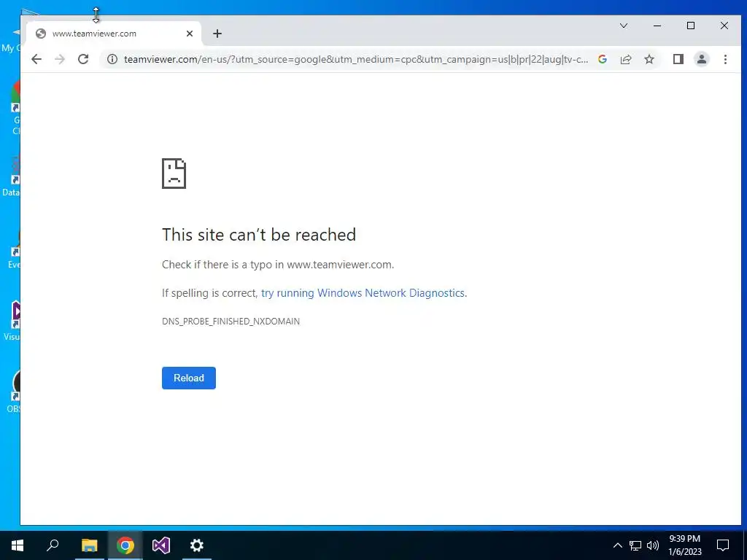Open a new tab with plus button
The width and height of the screenshot is (747, 560).
coord(217,34)
